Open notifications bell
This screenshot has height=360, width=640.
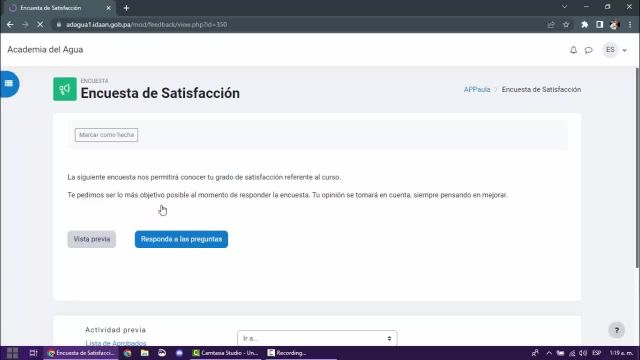tap(573, 50)
